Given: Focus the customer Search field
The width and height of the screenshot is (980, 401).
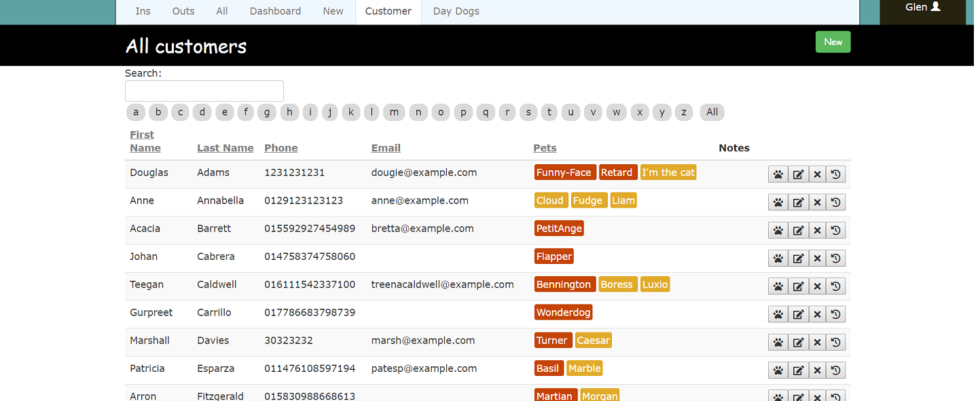Looking at the screenshot, I should (204, 91).
